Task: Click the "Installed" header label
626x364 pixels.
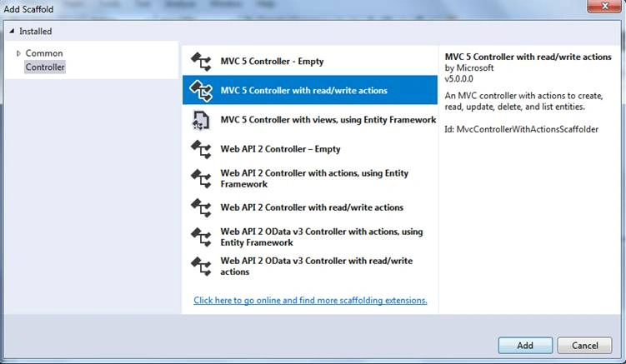Action: (x=36, y=31)
